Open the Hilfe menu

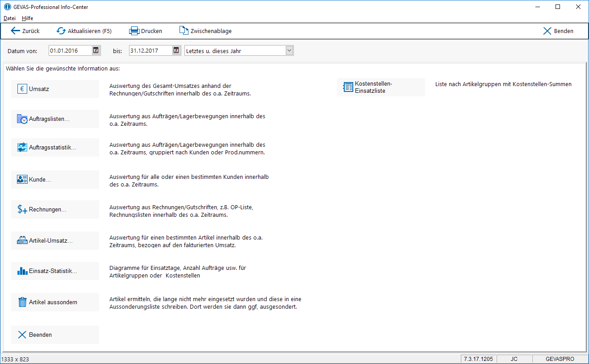[27, 18]
